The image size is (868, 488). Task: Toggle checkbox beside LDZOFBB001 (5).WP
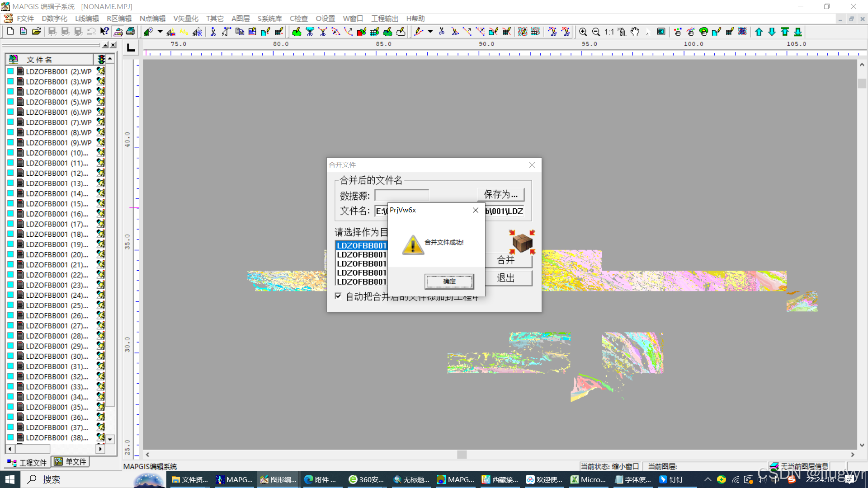click(10, 102)
